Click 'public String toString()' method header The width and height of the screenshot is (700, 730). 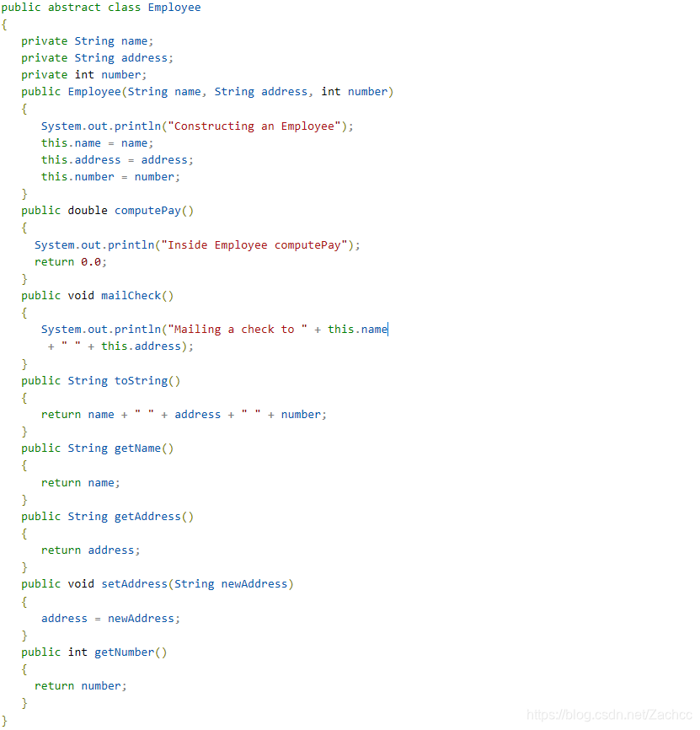click(100, 381)
